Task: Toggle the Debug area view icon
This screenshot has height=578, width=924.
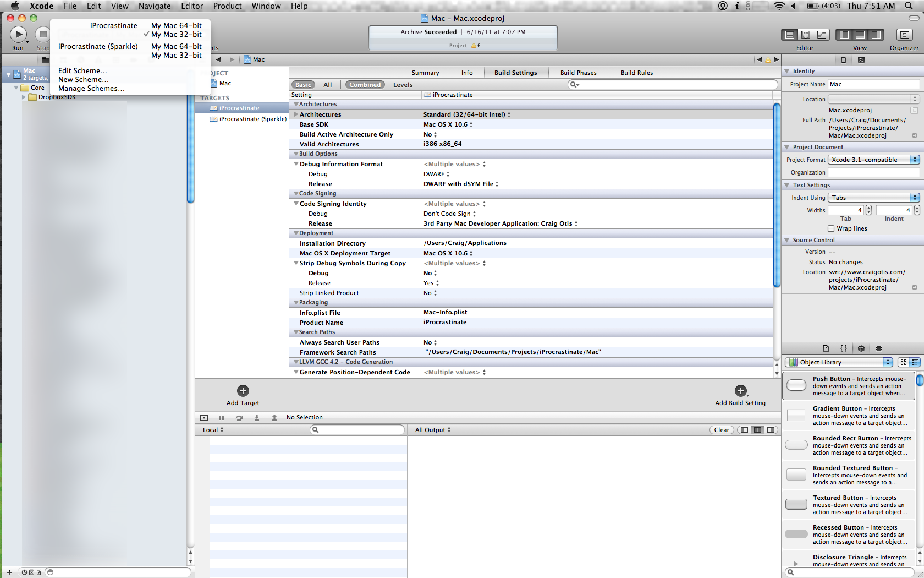Action: pos(860,35)
